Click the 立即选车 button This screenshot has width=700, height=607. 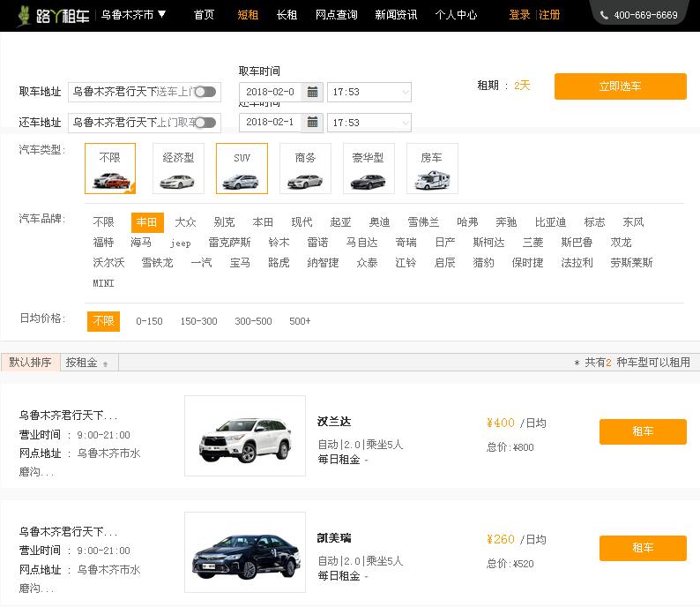pyautogui.click(x=620, y=86)
